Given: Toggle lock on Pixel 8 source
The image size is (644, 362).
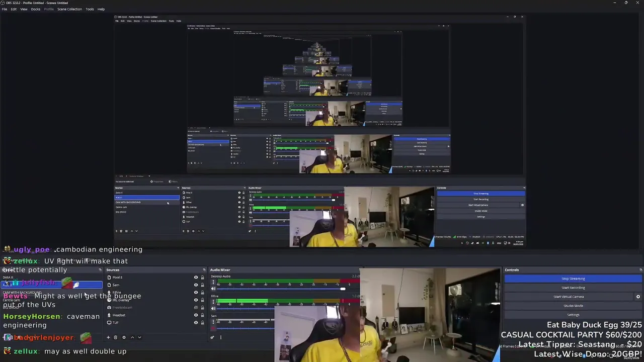Looking at the screenshot, I should tap(203, 278).
